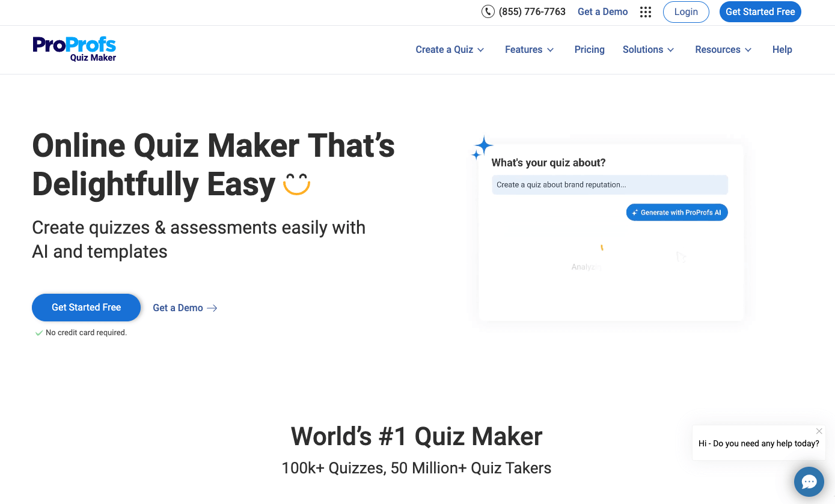Click the phone icon beside the number
Viewport: 835px width, 504px height.
pyautogui.click(x=488, y=11)
